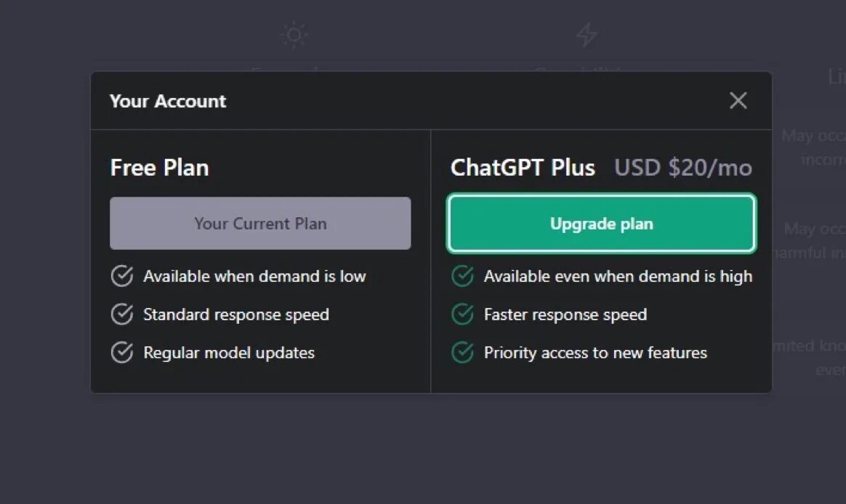Click the Your Account dialog title
The height and width of the screenshot is (504, 846).
pyautogui.click(x=168, y=101)
